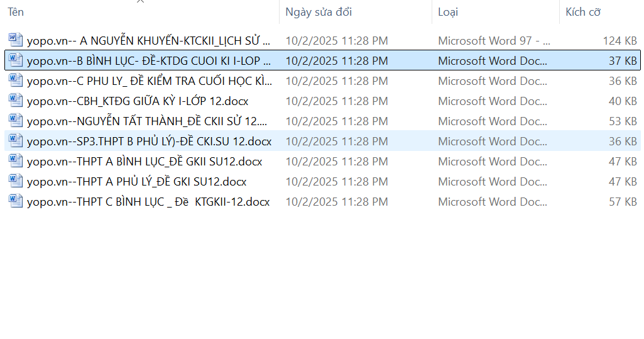
Task: Select Word icon beside B BÌNH LỤC file
Action: pyautogui.click(x=16, y=60)
